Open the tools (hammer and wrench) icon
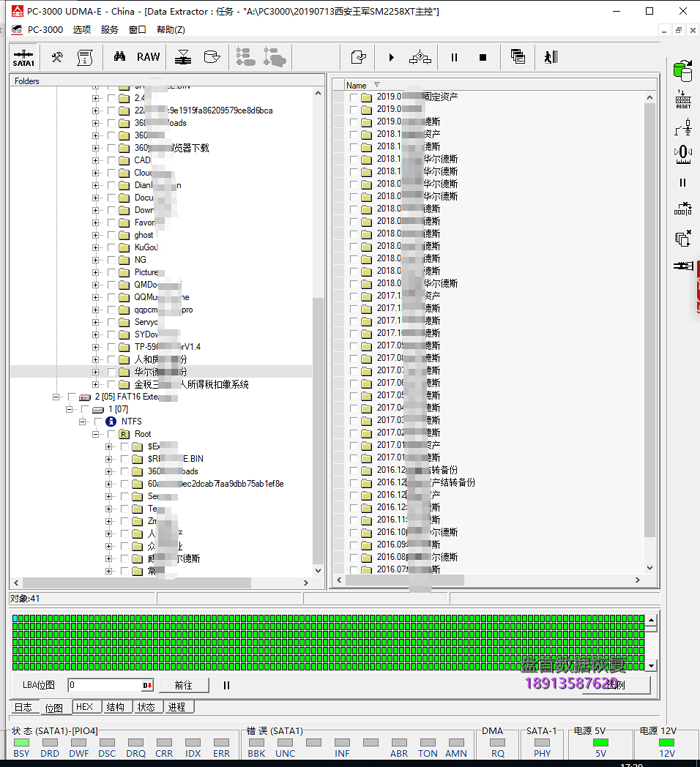This screenshot has width=700, height=767. (57, 57)
